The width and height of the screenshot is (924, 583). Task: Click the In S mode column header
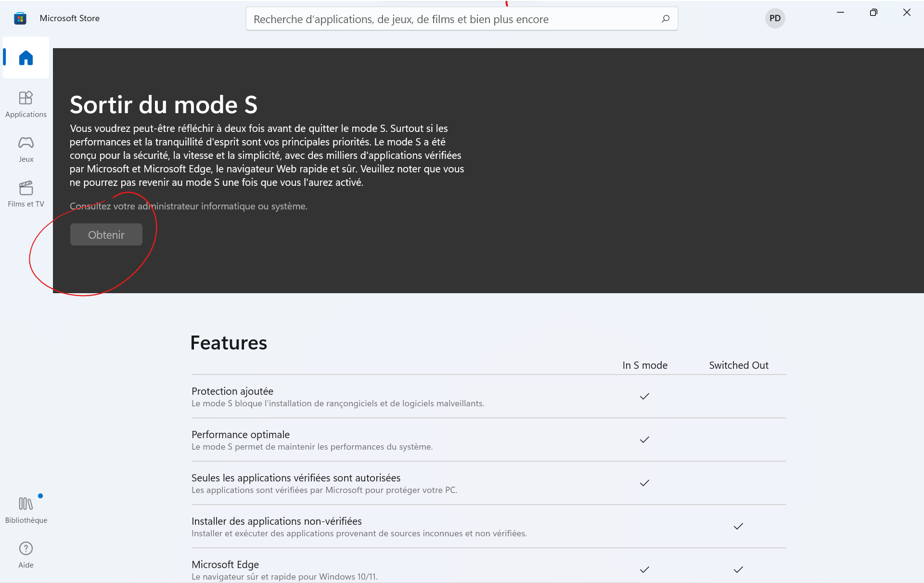coord(645,365)
